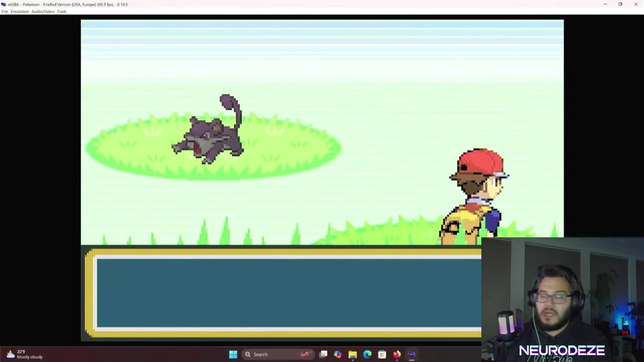Click the mGBA taskbar icon
The height and width of the screenshot is (362, 644).
(x=412, y=354)
